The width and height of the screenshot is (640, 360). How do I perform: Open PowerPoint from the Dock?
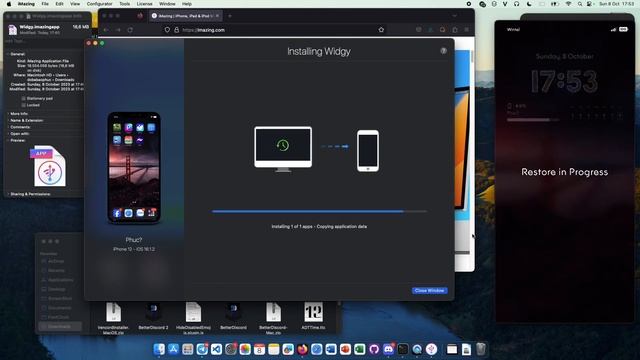(x=345, y=349)
